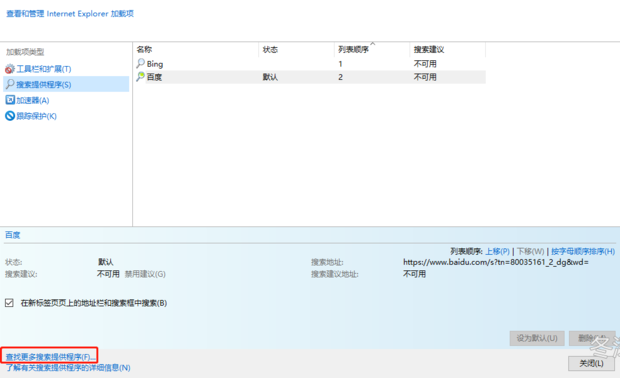This screenshot has height=378, width=620.
Task: Click the baidu search address URL text
Action: click(x=496, y=262)
